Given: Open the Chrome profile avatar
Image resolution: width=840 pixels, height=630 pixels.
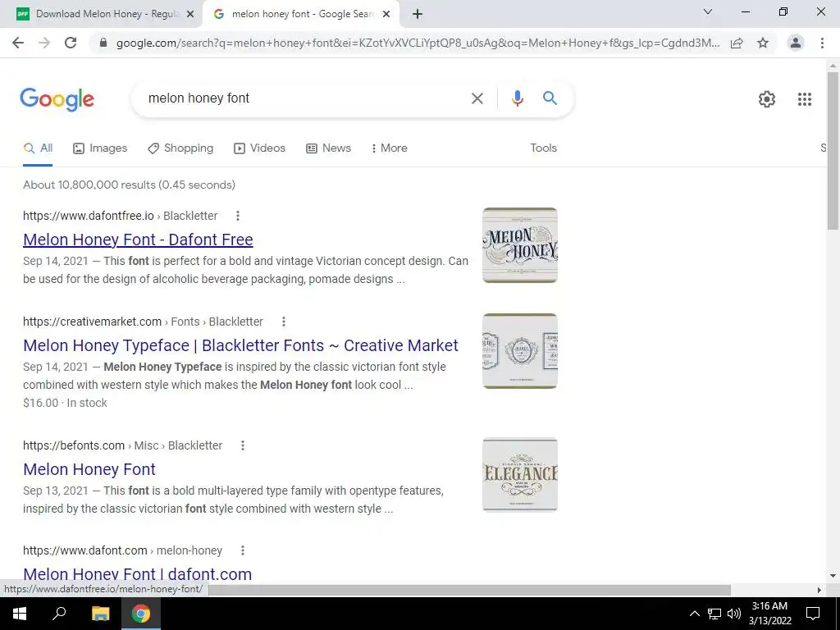Looking at the screenshot, I should coord(796,43).
